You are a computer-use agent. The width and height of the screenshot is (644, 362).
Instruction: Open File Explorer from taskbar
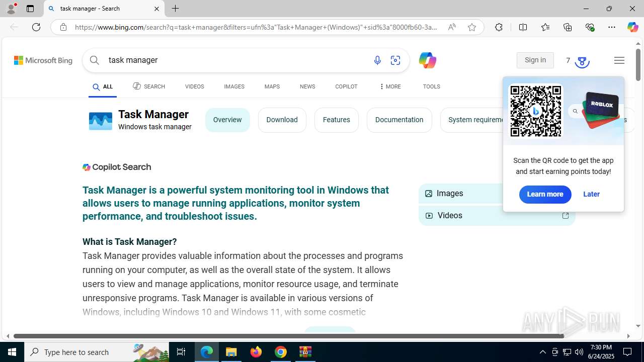click(x=231, y=352)
